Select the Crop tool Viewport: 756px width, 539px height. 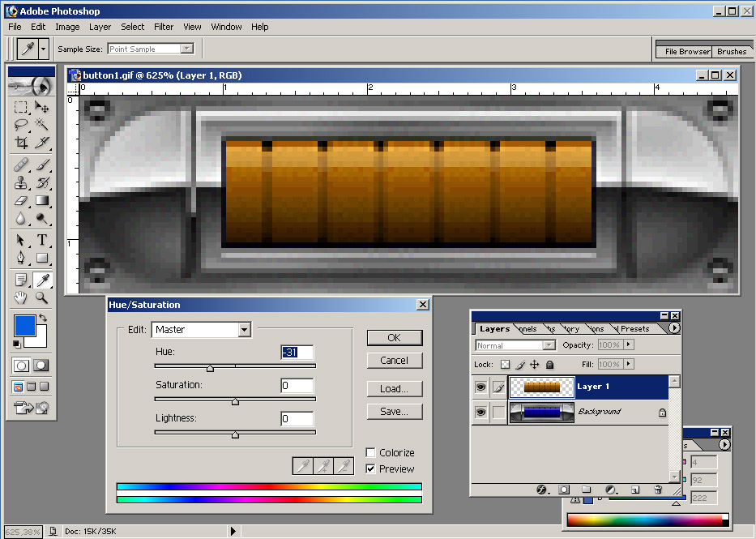coord(21,143)
